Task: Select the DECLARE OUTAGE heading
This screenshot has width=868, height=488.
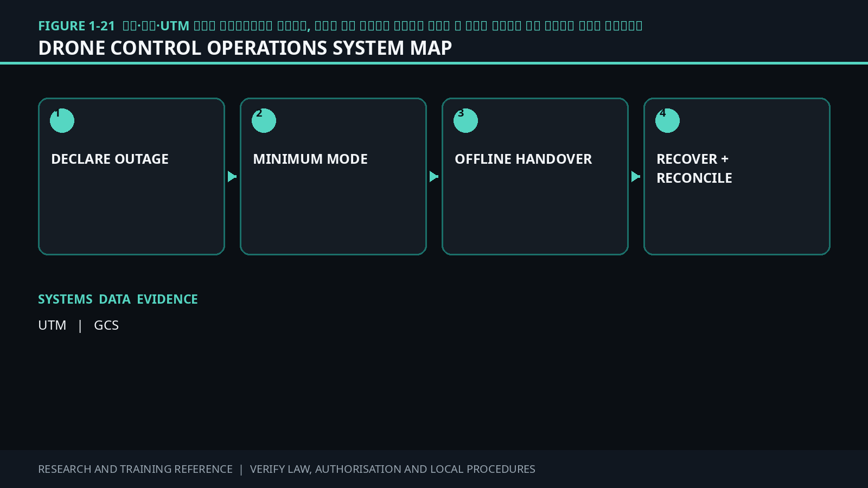Action: pos(110,159)
